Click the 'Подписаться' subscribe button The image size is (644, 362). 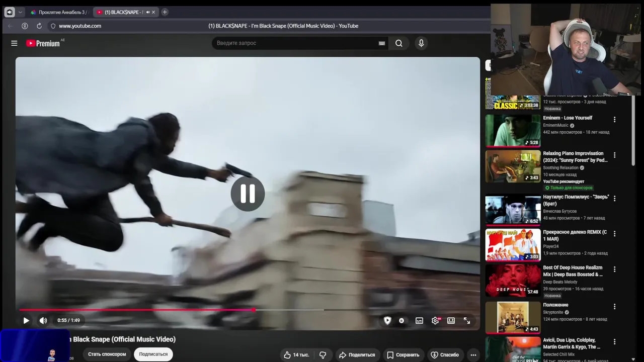point(153,354)
